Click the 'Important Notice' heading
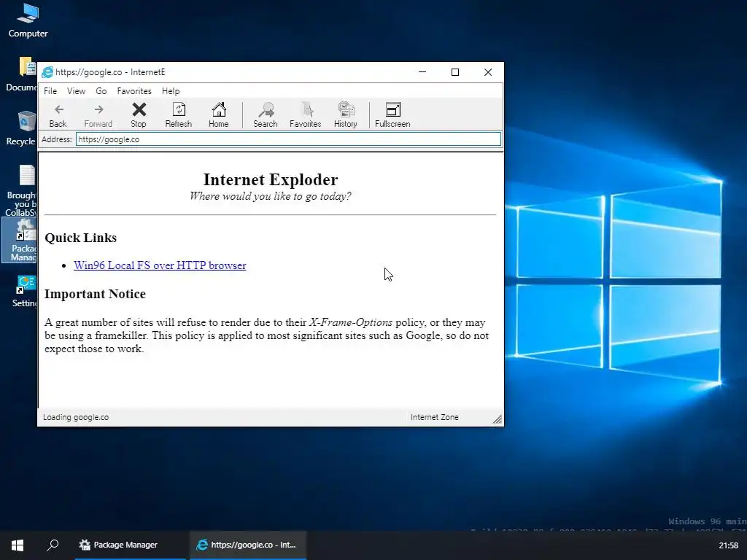 [95, 294]
